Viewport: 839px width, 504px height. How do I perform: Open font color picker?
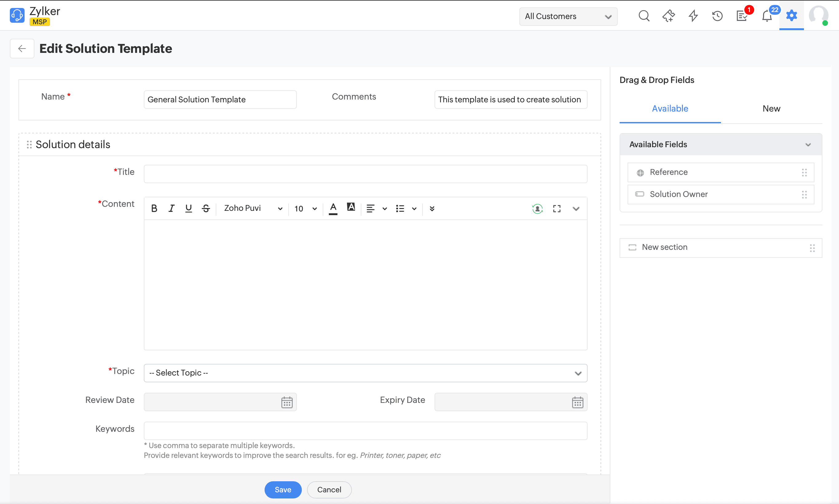point(333,209)
